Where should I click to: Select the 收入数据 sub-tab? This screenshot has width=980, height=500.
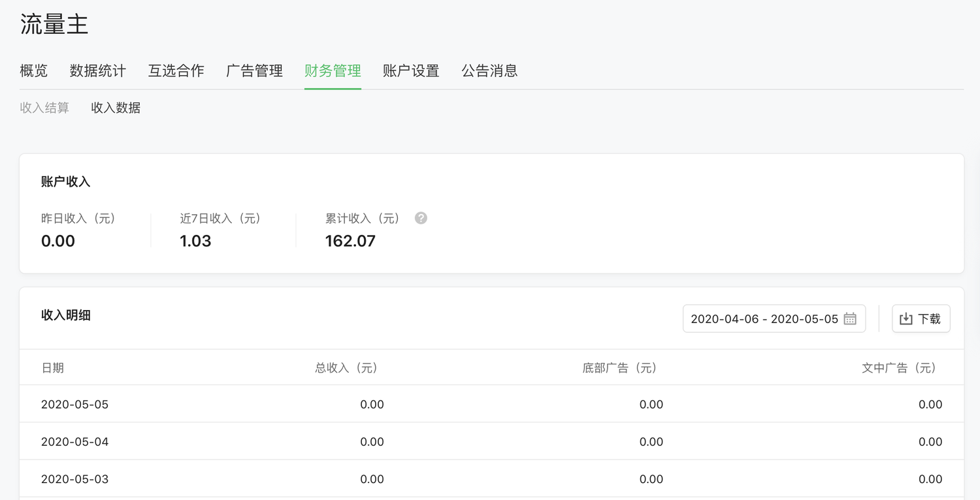point(116,108)
